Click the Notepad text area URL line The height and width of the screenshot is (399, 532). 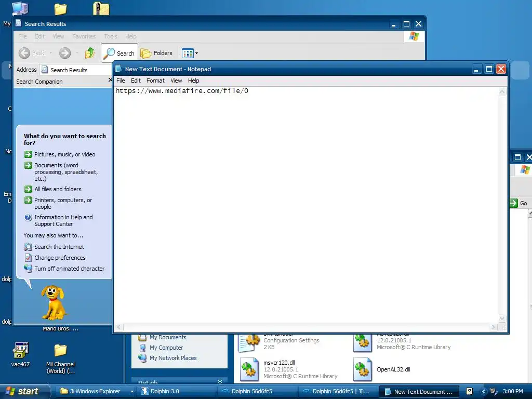pyautogui.click(x=182, y=90)
